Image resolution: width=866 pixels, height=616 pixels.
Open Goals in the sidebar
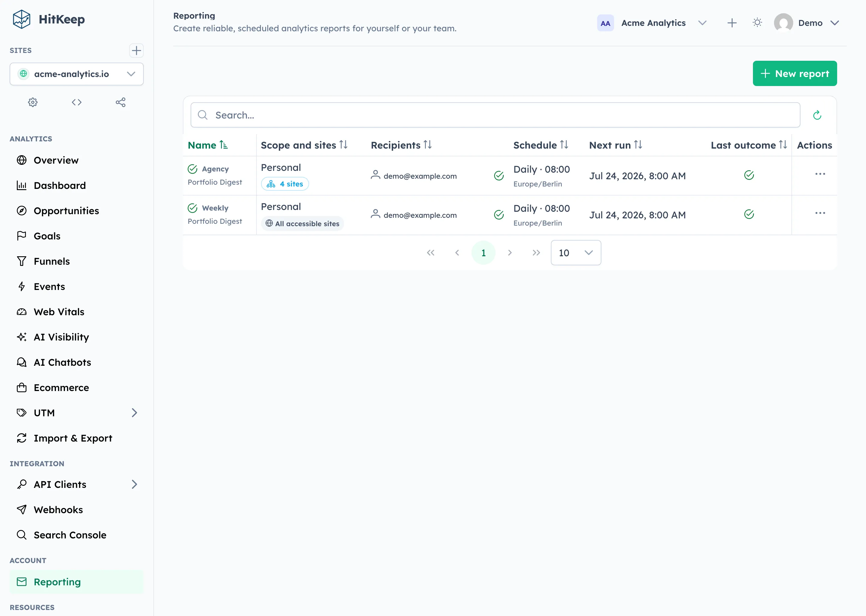[77, 236]
